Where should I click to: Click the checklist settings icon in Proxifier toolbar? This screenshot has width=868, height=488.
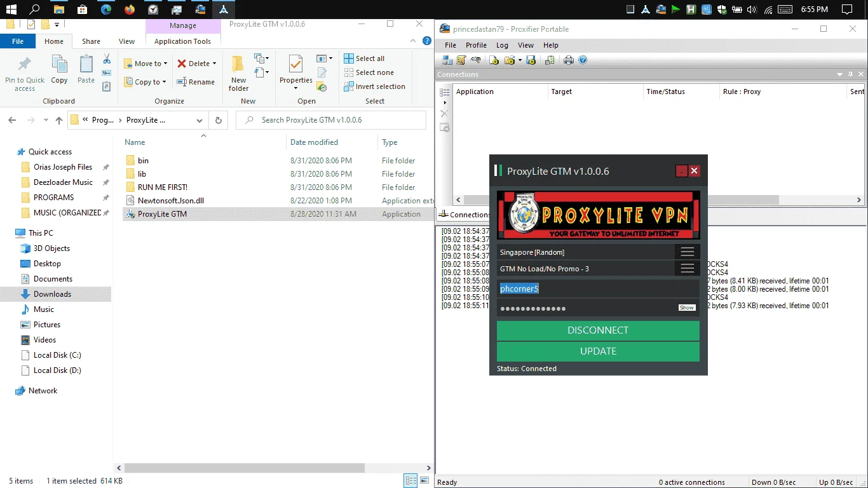coord(550,60)
